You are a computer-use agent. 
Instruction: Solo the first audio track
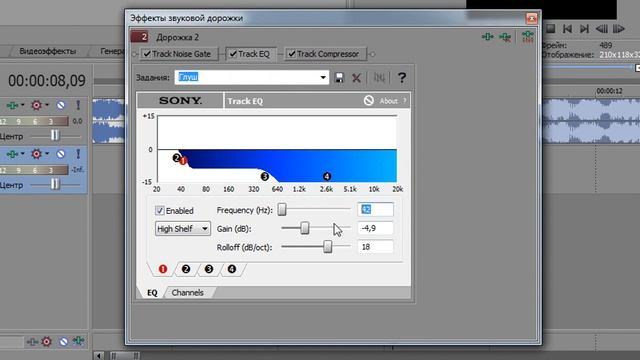pyautogui.click(x=78, y=105)
